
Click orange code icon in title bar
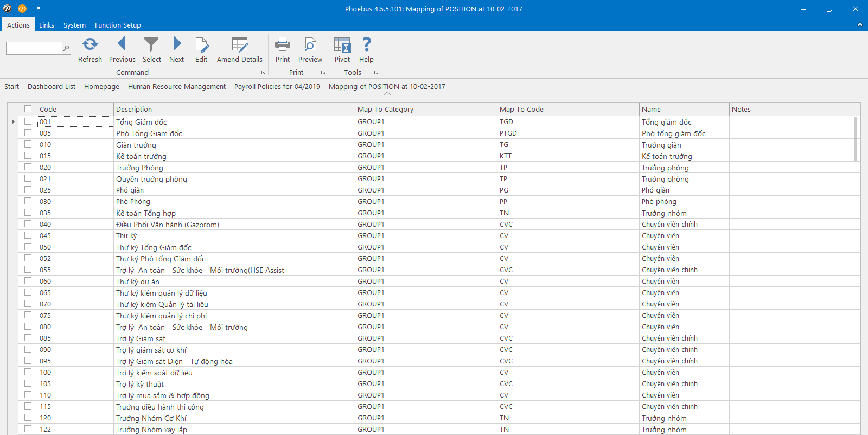tap(22, 9)
